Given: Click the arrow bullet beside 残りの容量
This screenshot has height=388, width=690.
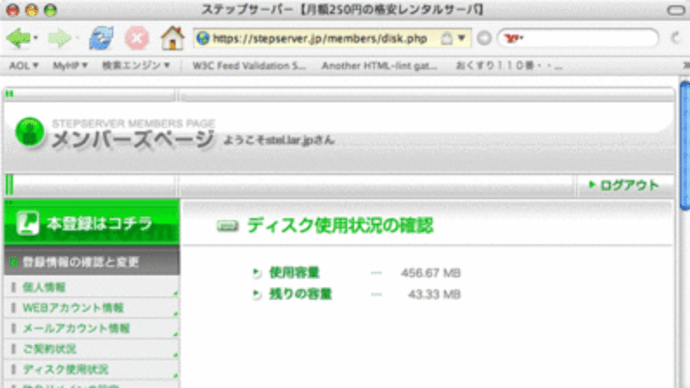Looking at the screenshot, I should tap(256, 294).
